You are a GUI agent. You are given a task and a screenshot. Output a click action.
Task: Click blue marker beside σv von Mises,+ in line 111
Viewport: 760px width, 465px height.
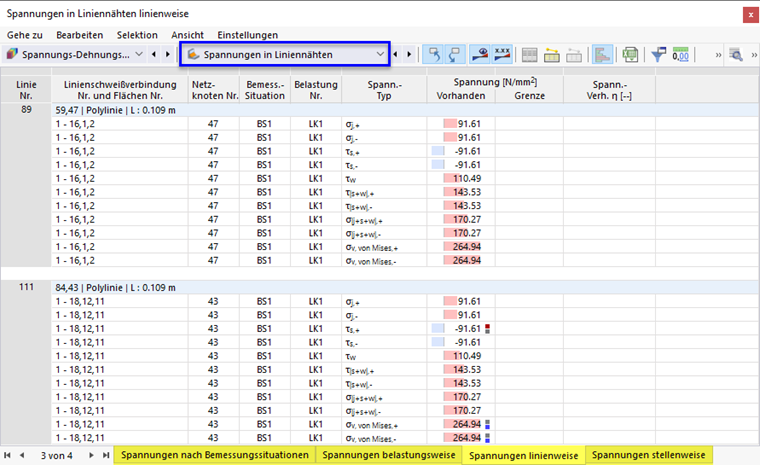pos(487,424)
